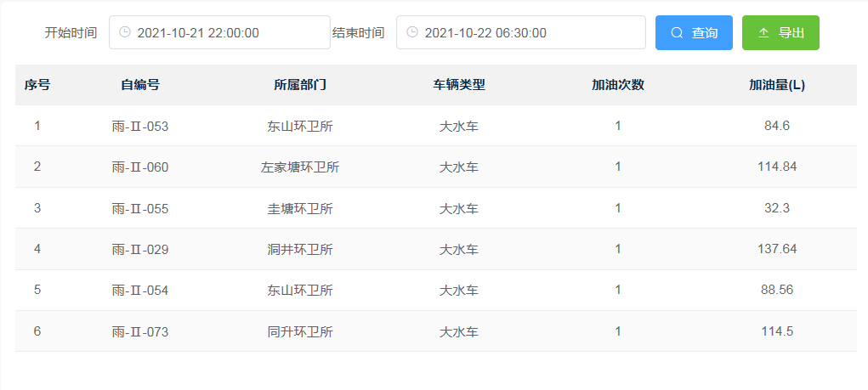This screenshot has width=868, height=390.
Task: Click fuel amount 84.6
Action: point(777,126)
